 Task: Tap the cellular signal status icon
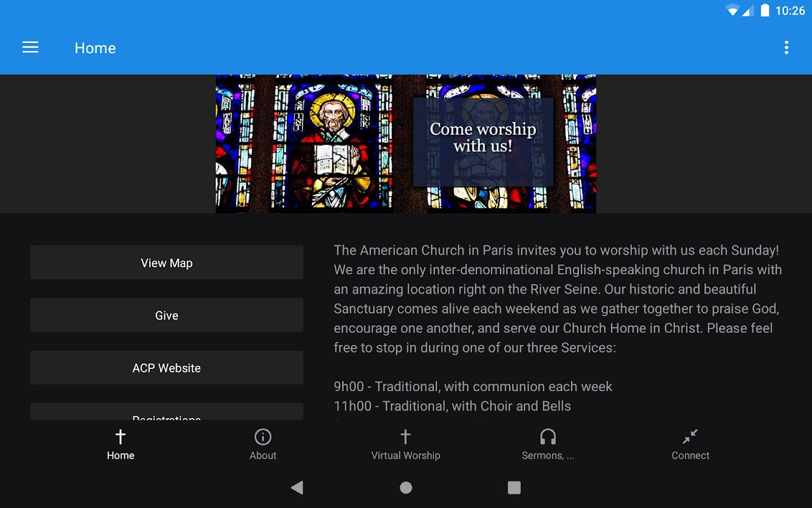747,11
